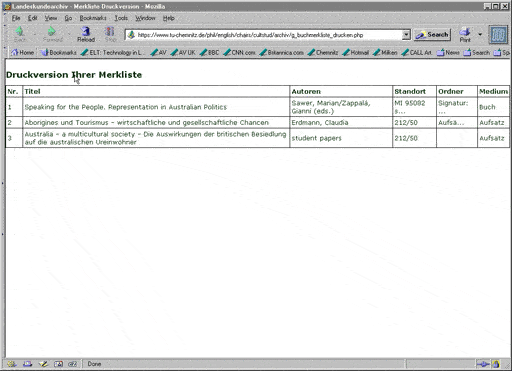Click the online/offline status icon
Image resolution: width=512 pixels, height=371 pixels.
click(483, 364)
